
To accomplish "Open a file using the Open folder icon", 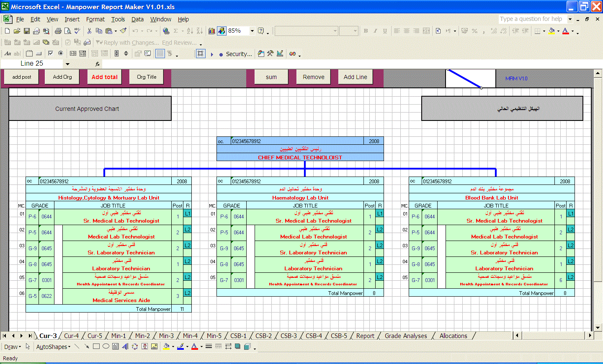I will 17,31.
